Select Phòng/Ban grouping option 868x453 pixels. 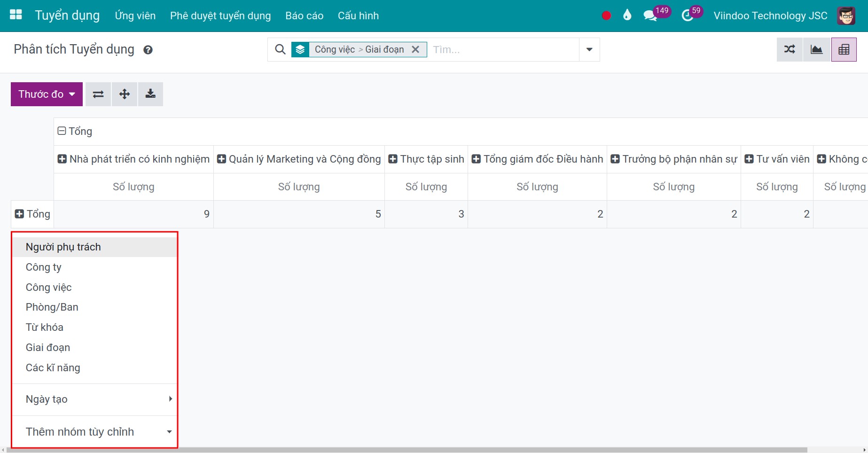point(94,307)
